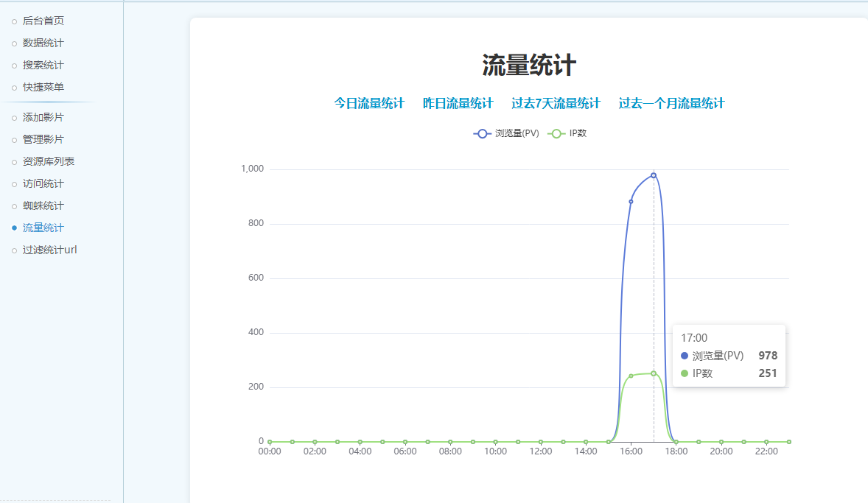868x503 pixels.
Task: Open 访问统计 sidebar item
Action: coord(43,183)
